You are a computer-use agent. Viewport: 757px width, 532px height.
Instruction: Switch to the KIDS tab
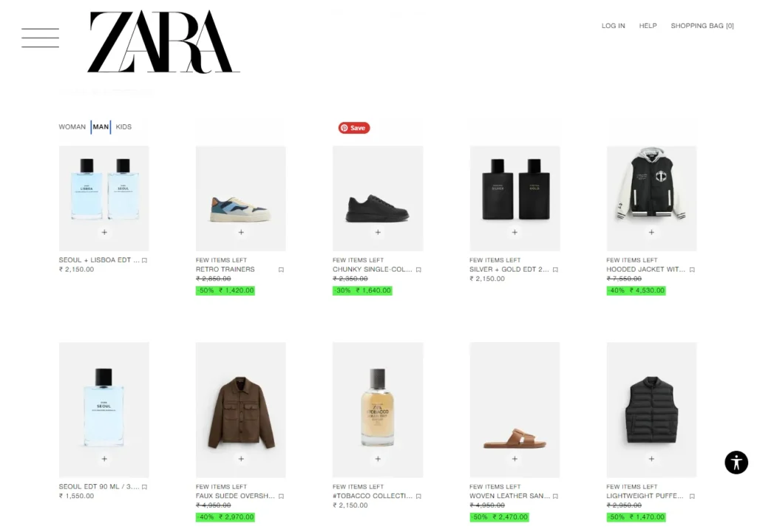pos(123,127)
